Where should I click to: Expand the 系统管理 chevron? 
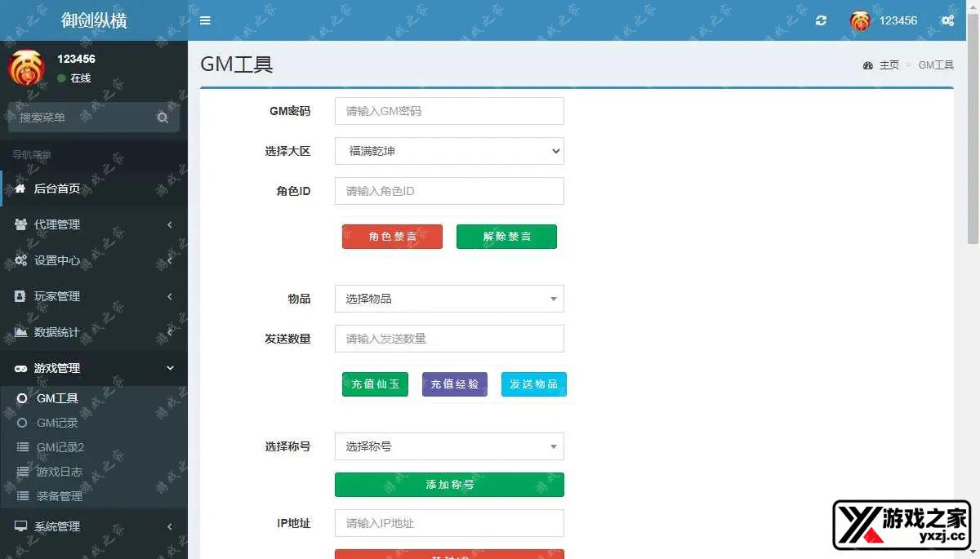[170, 526]
